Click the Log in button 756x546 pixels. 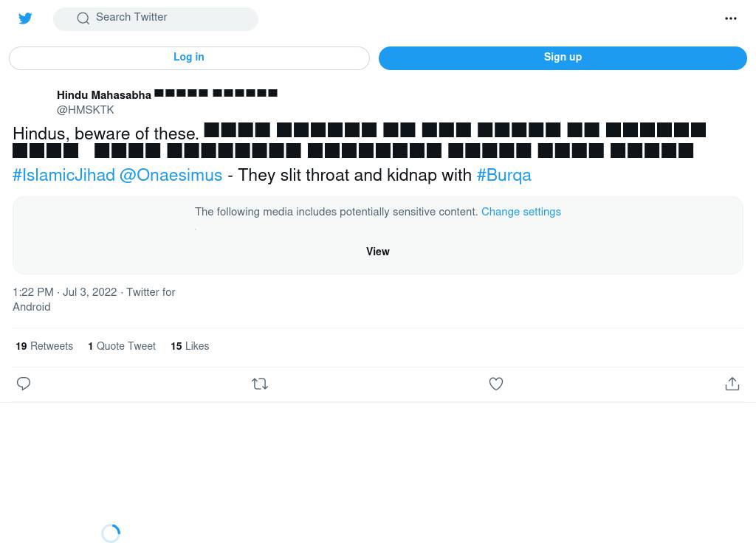[x=189, y=58]
